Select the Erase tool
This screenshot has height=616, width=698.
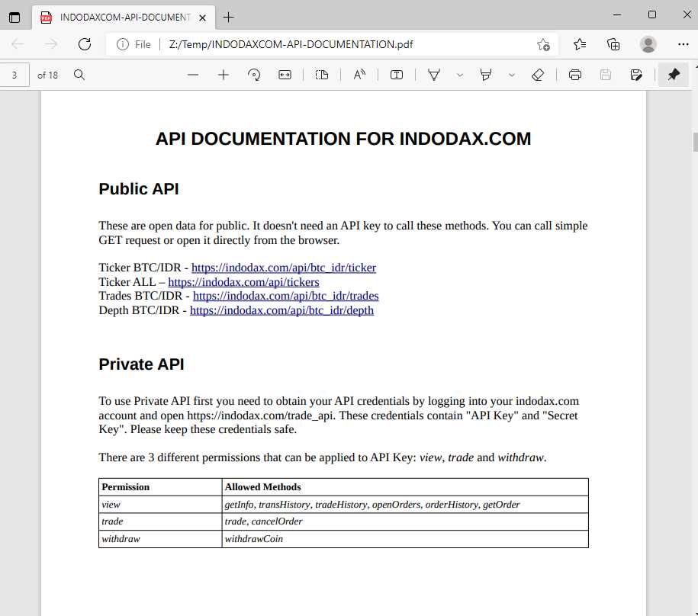tap(538, 75)
